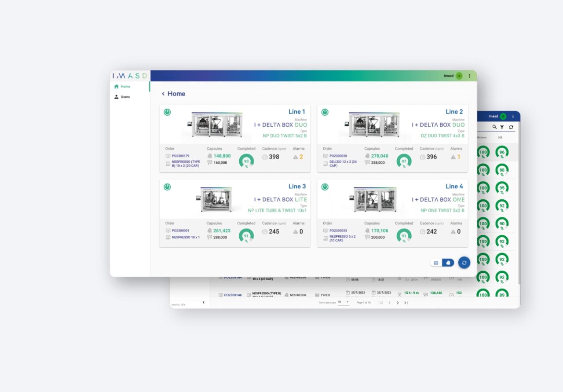The height and width of the screenshot is (392, 563).
Task: Click the search magnifier icon in back window
Action: (x=494, y=127)
